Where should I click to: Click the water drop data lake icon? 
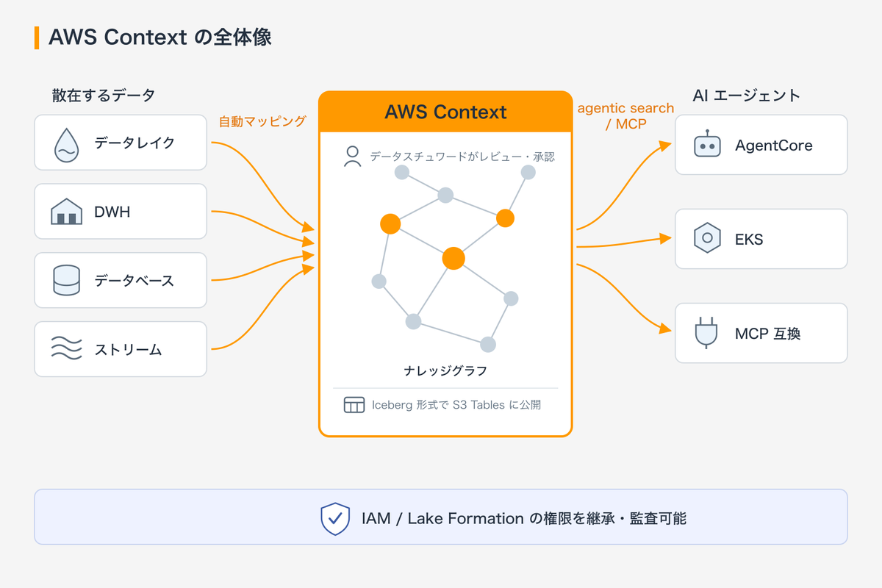point(66,145)
